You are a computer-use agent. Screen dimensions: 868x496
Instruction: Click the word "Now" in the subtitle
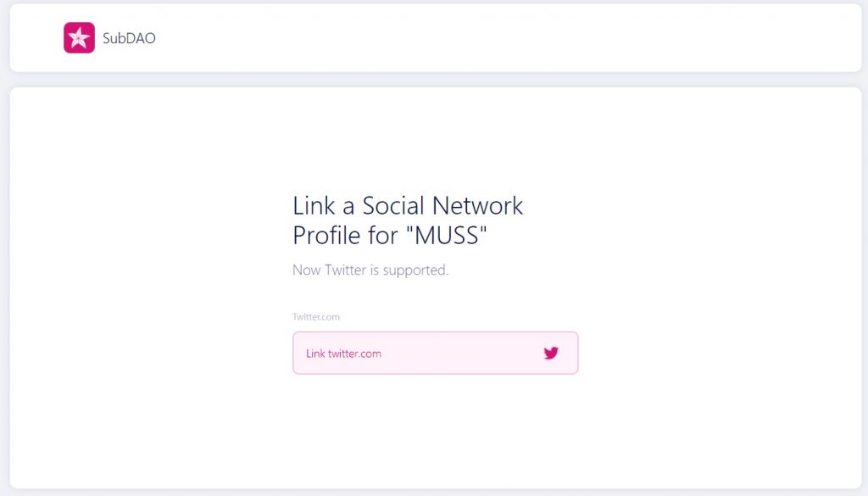[x=306, y=270]
